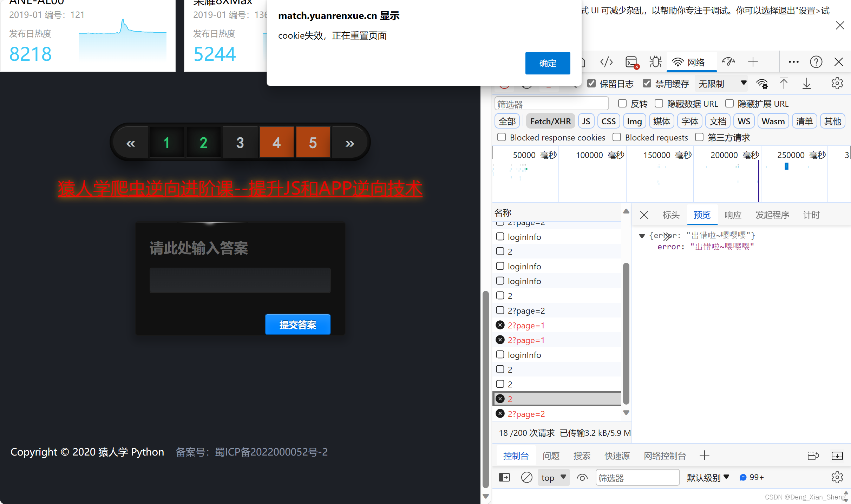Tick the checkbox beside request 2?page=2
This screenshot has width=851, height=504.
pos(500,310)
